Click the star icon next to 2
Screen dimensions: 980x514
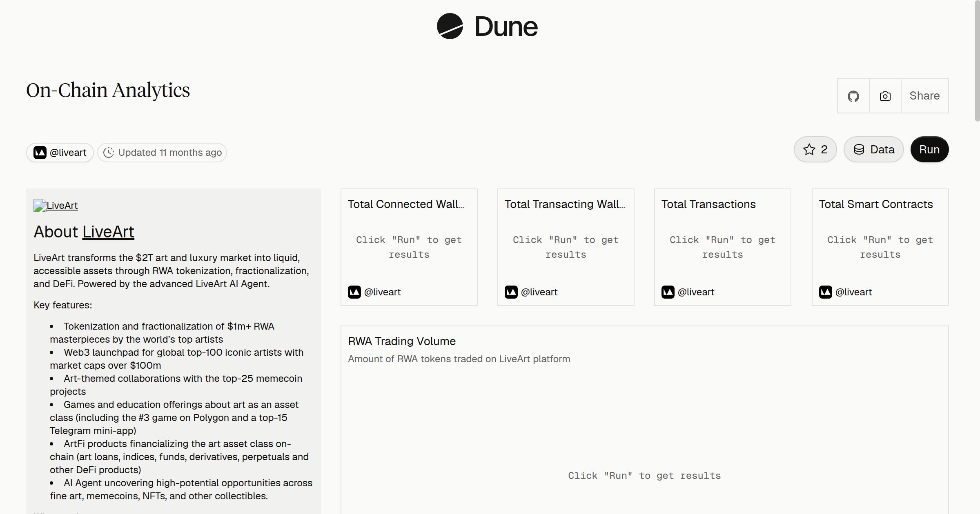(x=809, y=150)
